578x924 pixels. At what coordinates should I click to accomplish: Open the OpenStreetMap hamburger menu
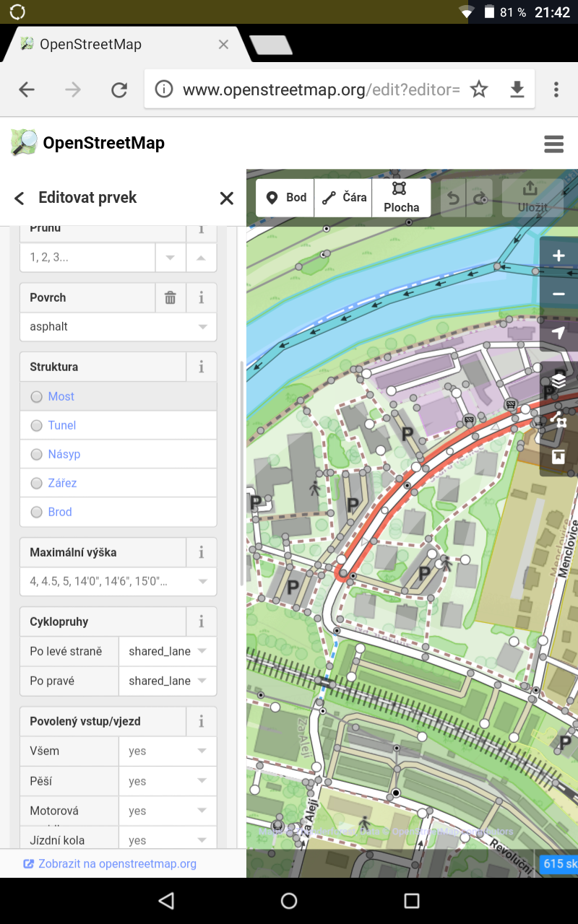(554, 144)
